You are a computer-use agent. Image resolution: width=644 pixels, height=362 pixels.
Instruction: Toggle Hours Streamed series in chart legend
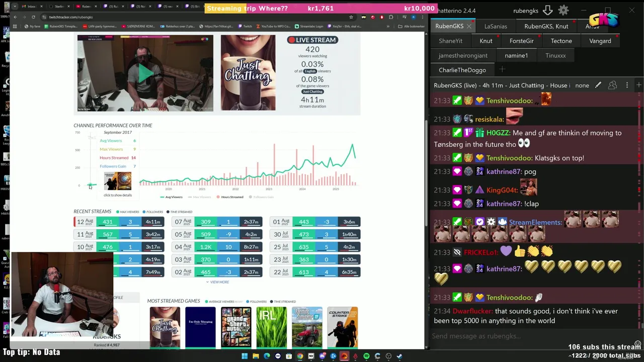coord(230,197)
